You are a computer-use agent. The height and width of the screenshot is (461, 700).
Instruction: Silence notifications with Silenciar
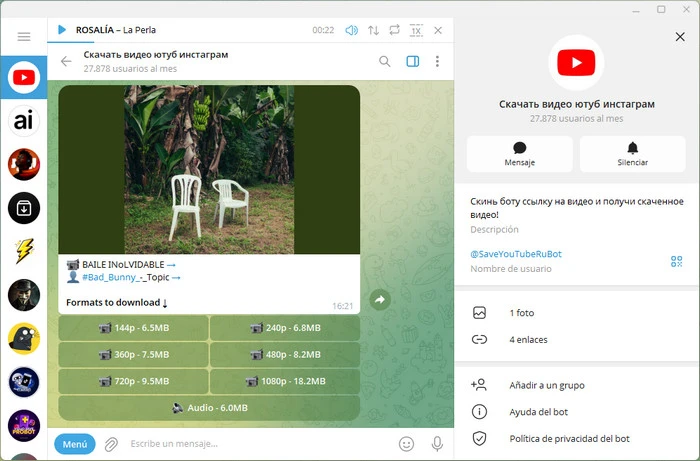tap(633, 154)
